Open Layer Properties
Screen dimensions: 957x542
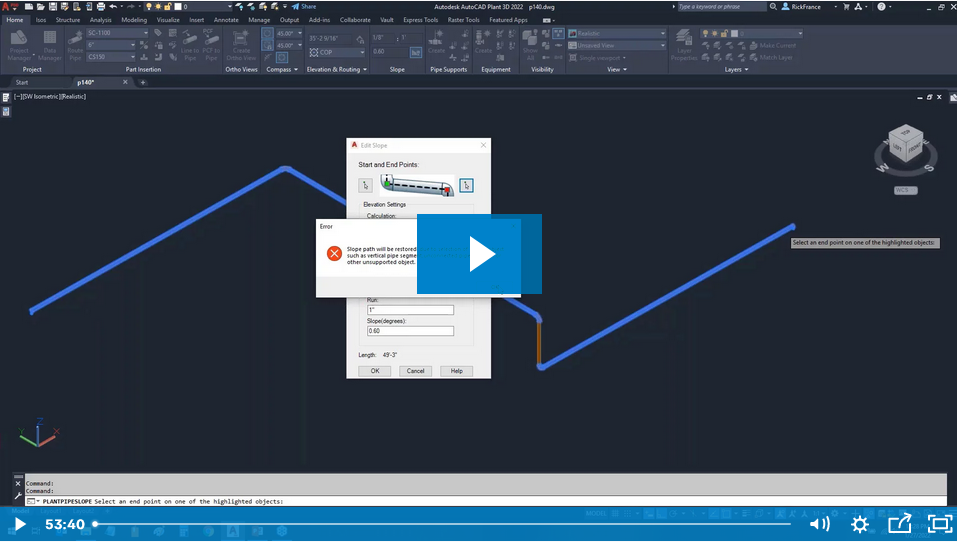coord(684,46)
